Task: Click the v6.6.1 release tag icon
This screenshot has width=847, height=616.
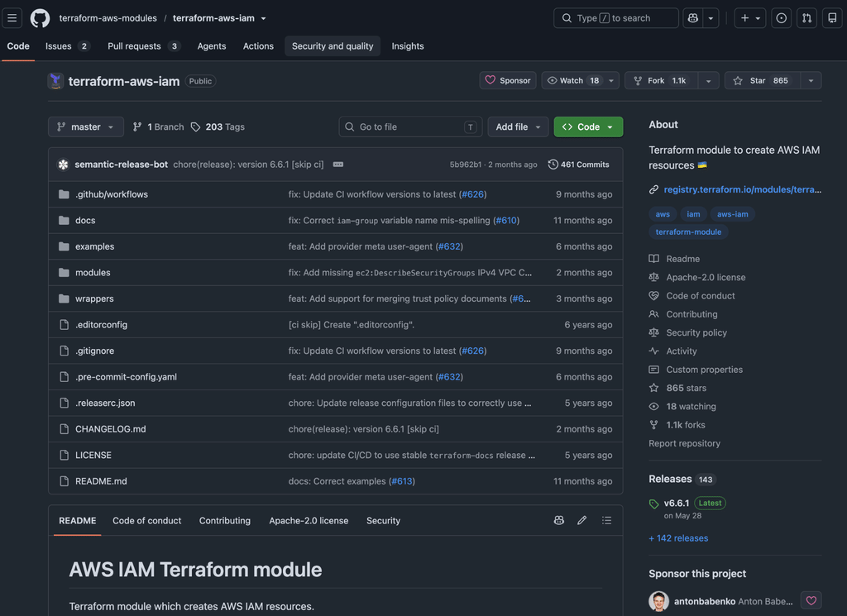Action: tap(653, 504)
